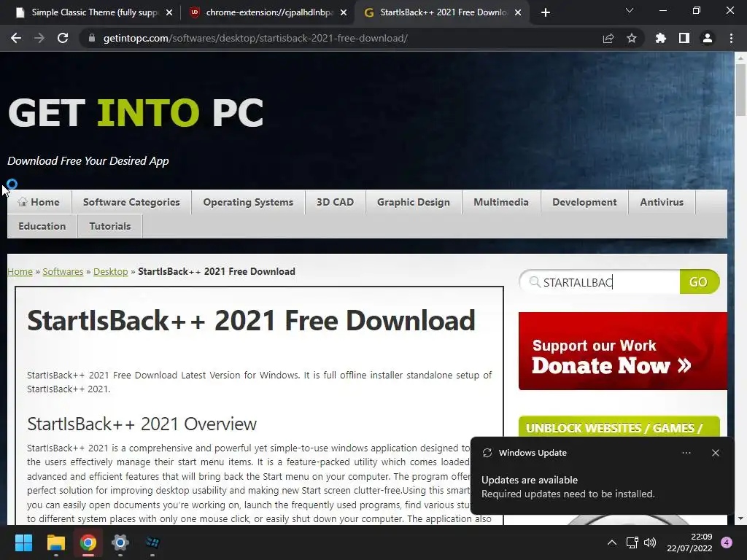Click the Donate Now banner

tap(623, 351)
